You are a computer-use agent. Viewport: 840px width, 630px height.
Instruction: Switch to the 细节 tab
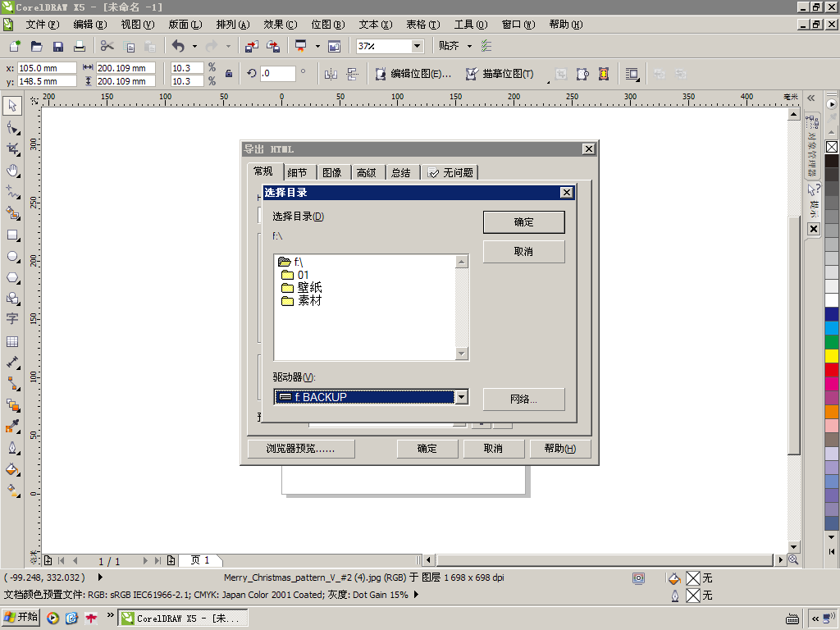tap(297, 172)
